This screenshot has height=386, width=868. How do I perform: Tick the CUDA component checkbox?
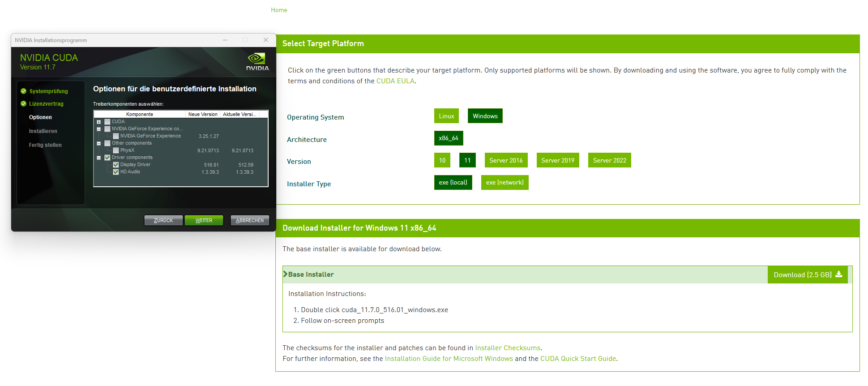tap(107, 122)
